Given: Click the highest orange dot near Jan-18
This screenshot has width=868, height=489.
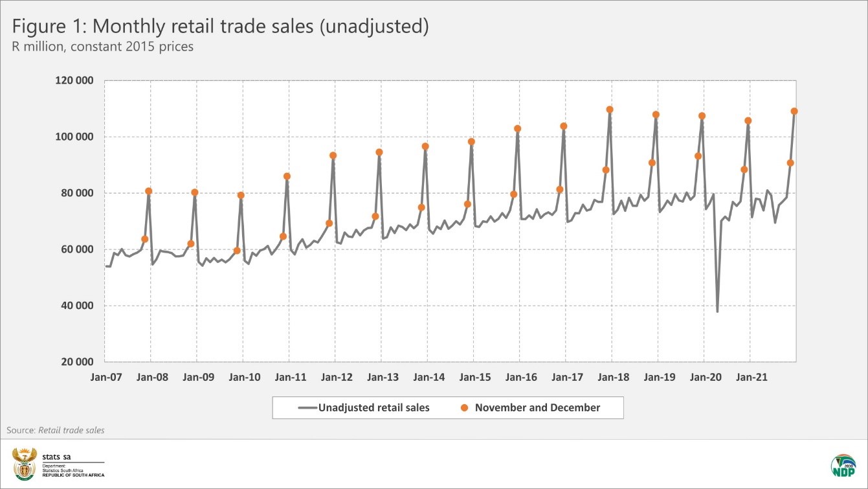Looking at the screenshot, I should [x=609, y=109].
